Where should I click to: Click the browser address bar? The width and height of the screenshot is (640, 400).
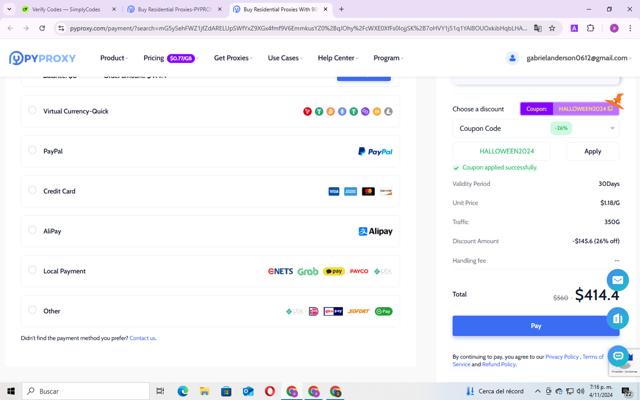298,28
